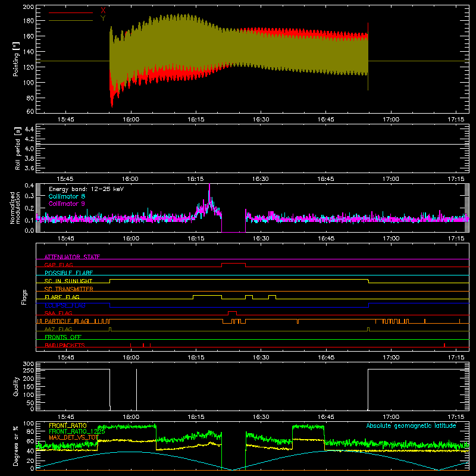
Task: Click the PARTICLE_FLAG label
Action: [x=67, y=321]
